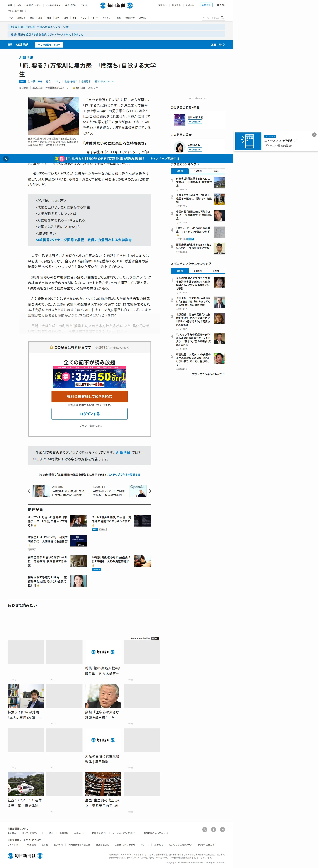Open アクセスランキングトップ link
The image size is (318, 868).
[208, 374]
